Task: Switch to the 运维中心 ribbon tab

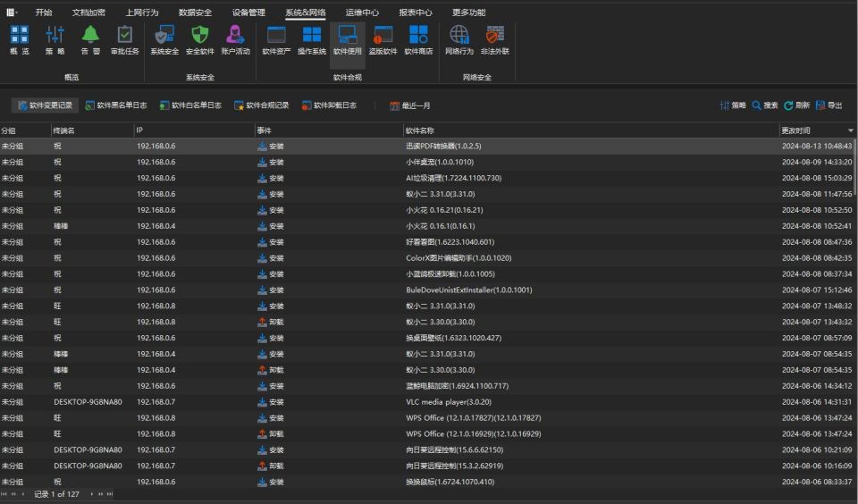Action: pos(362,12)
